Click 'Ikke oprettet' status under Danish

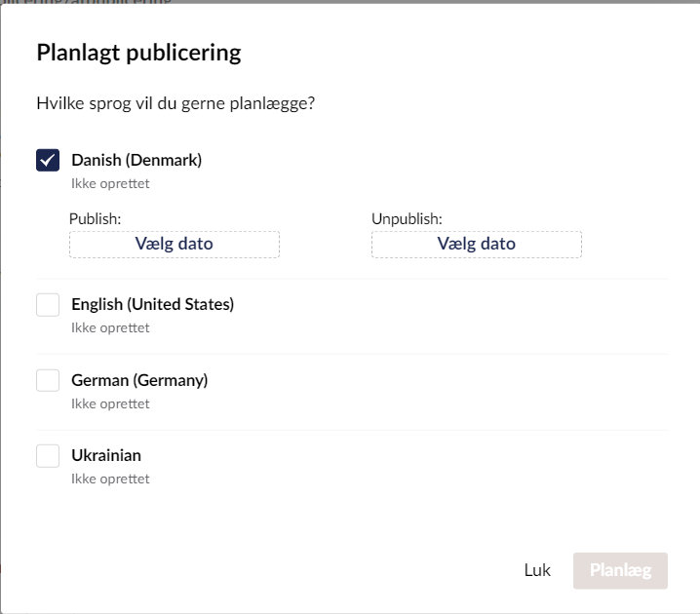(x=110, y=183)
